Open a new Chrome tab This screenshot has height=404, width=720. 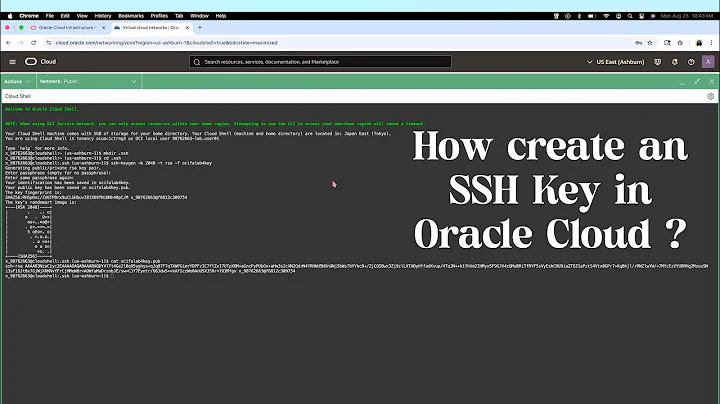tap(200, 28)
